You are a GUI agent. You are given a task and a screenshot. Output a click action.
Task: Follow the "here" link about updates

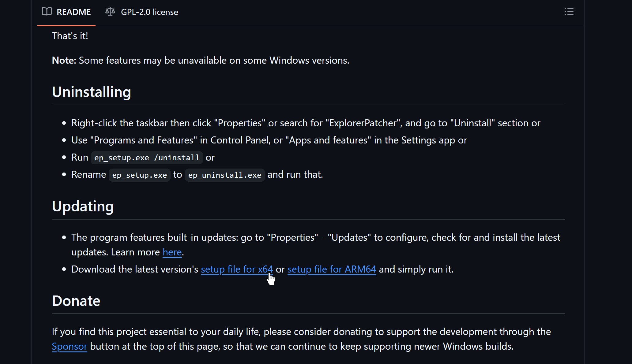(172, 252)
